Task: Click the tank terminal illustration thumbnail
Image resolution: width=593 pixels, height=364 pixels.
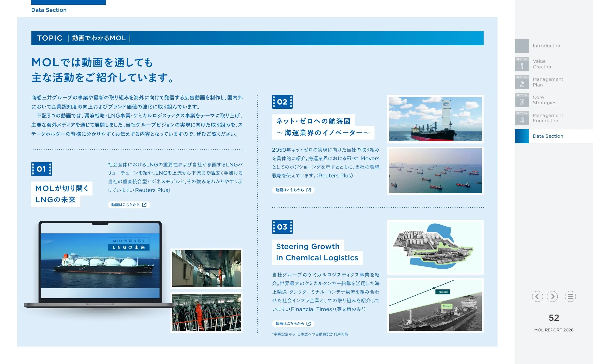Action: (435, 247)
